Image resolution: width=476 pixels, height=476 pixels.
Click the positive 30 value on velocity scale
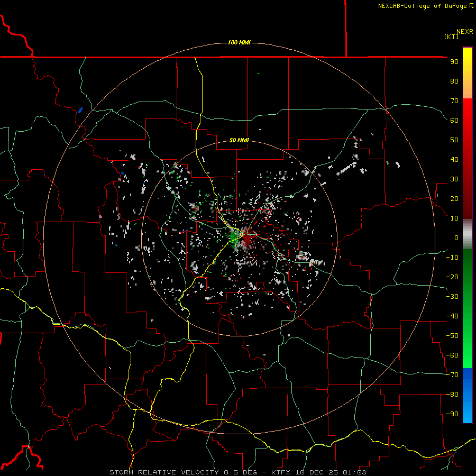454,179
